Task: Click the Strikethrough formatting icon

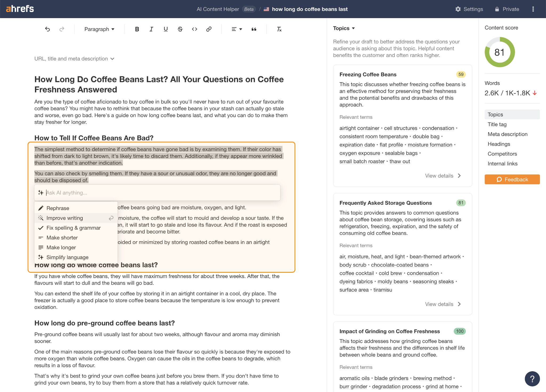Action: [180, 29]
